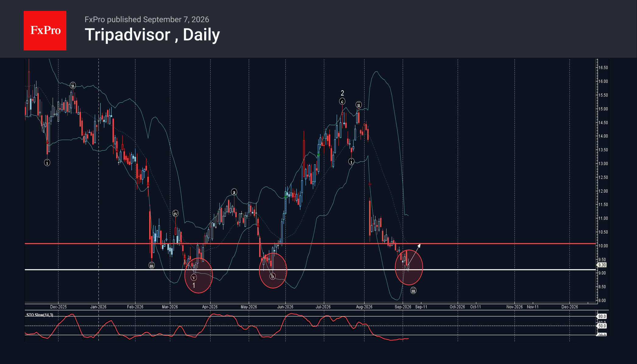637x364 pixels.
Task: Click the Oct-11 date axis label
Action: coord(475,307)
